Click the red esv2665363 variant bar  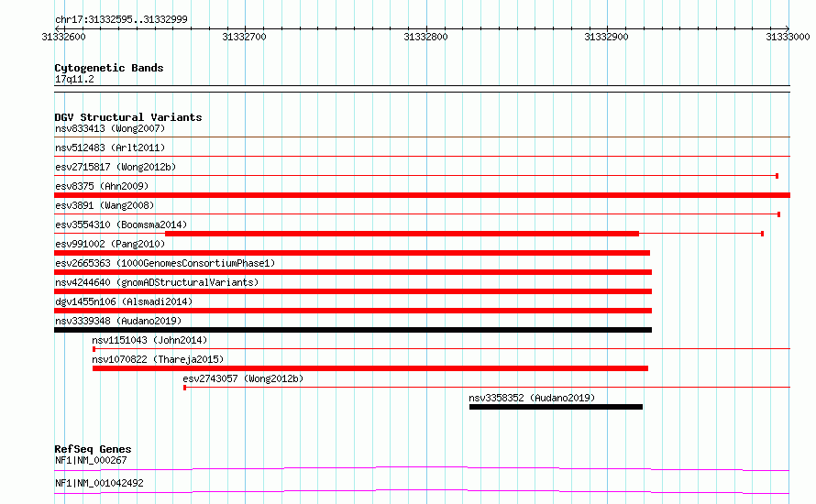click(x=353, y=272)
